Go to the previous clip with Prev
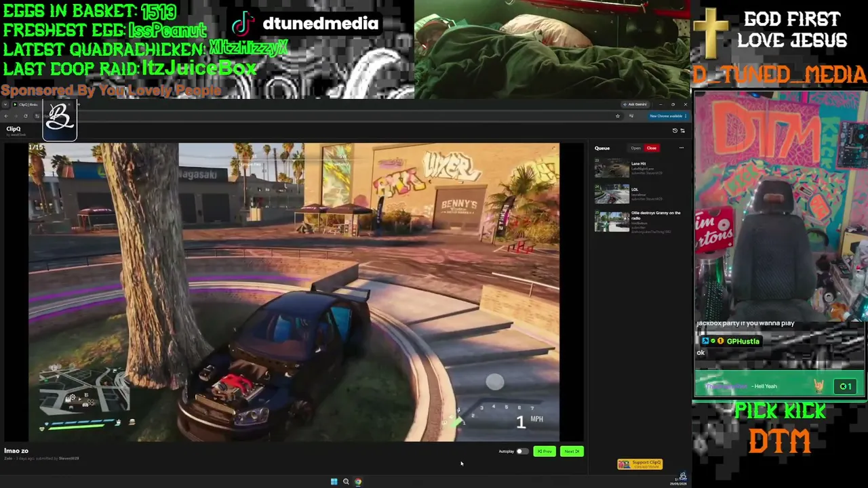The image size is (868, 488). click(545, 451)
